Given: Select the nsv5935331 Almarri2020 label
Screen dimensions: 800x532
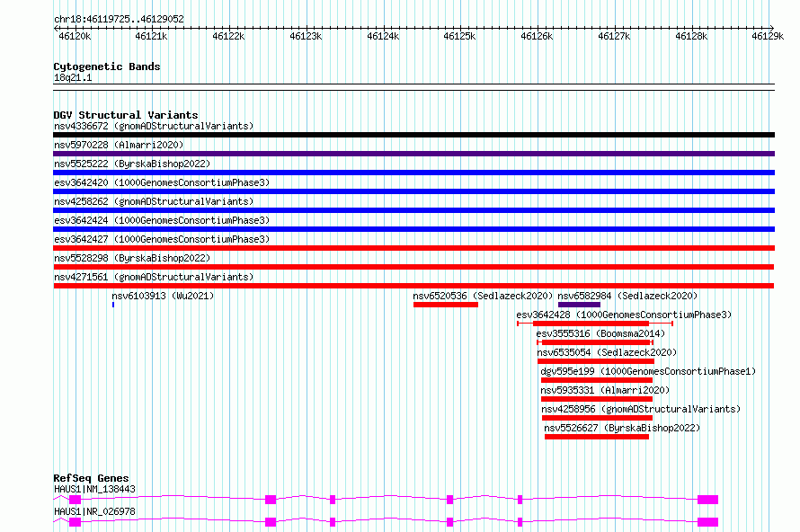Looking at the screenshot, I should pos(605,390).
